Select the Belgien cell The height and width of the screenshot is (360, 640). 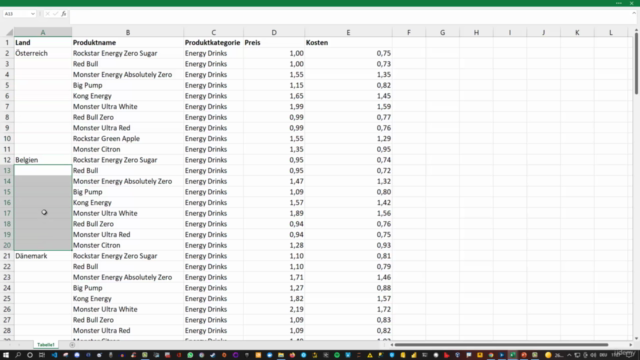43,160
